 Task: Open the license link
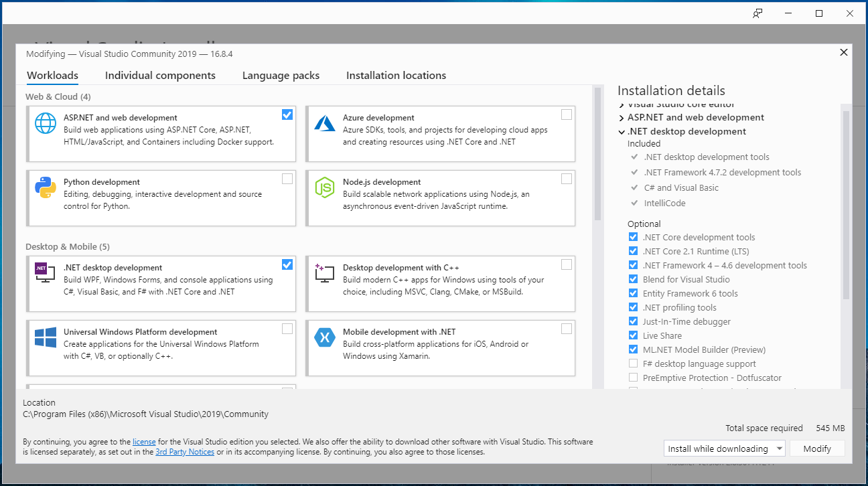tap(144, 442)
